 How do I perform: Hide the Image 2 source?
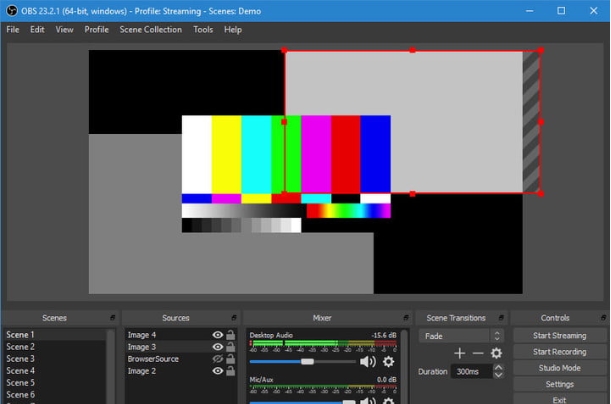(218, 371)
